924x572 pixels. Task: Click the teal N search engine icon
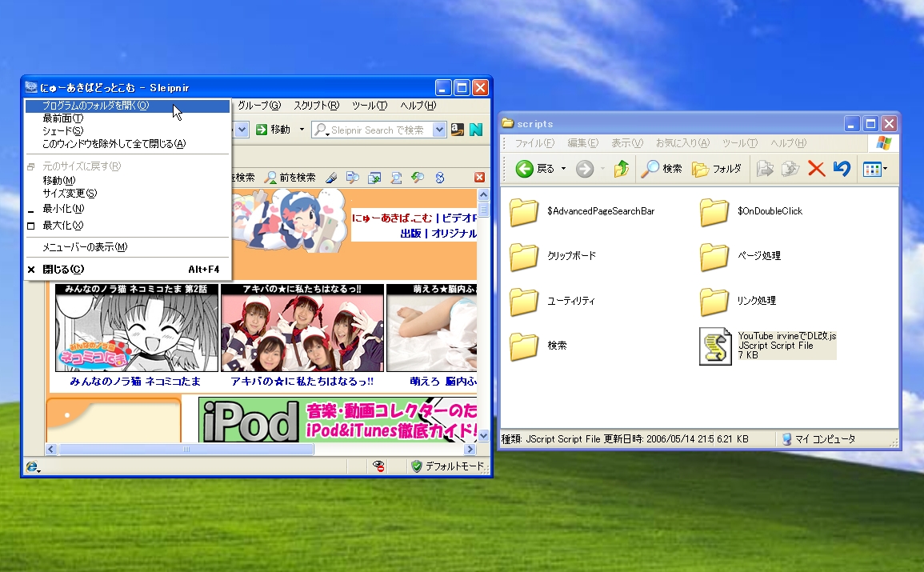[475, 130]
